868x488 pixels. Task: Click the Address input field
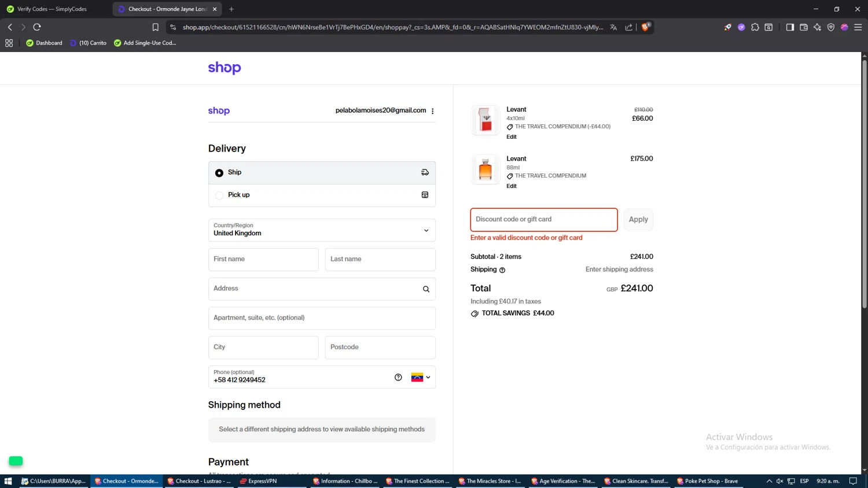[x=322, y=289]
